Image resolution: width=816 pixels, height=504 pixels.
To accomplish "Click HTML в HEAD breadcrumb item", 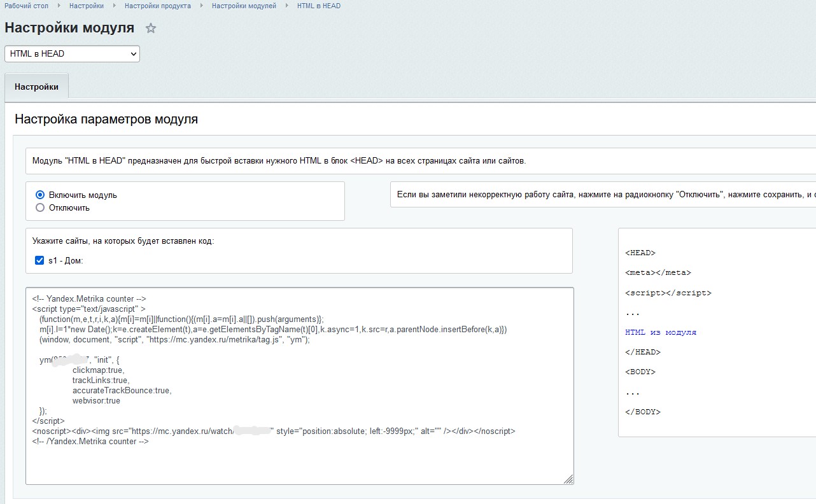I will (x=318, y=6).
